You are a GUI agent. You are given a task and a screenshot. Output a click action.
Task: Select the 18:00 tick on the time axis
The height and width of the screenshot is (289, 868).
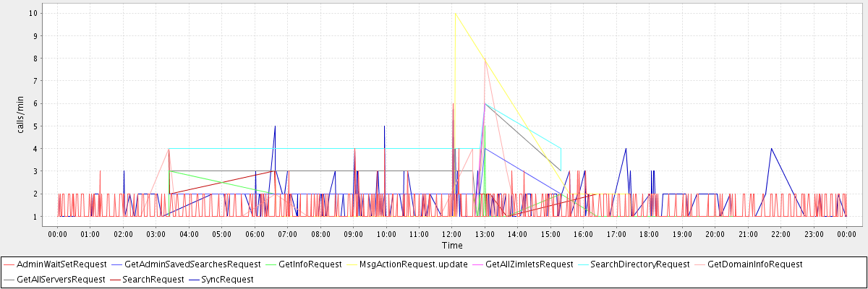point(649,235)
